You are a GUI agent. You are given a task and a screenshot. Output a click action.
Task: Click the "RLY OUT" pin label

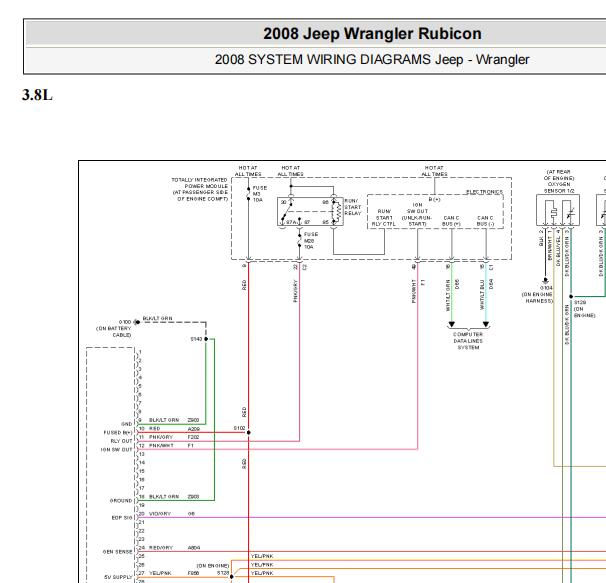[121, 441]
